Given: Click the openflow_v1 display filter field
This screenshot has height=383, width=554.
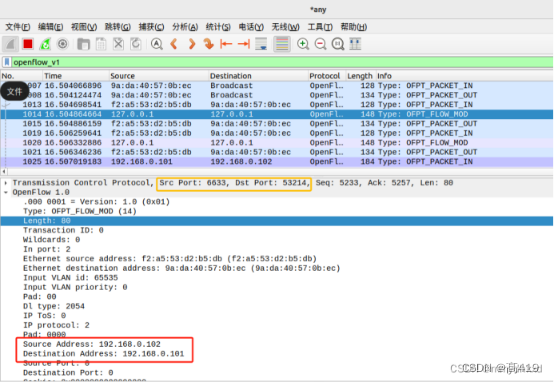Looking at the screenshot, I should tap(282, 62).
